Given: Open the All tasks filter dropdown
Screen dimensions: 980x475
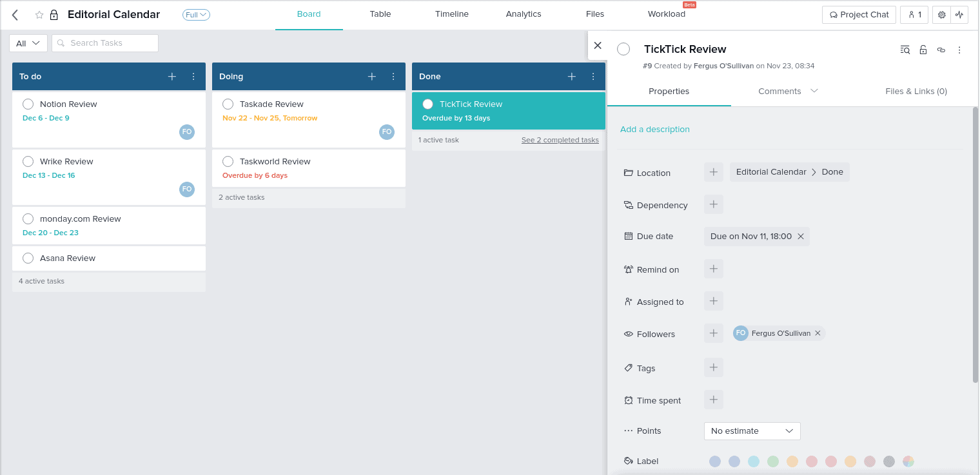Looking at the screenshot, I should tap(28, 43).
